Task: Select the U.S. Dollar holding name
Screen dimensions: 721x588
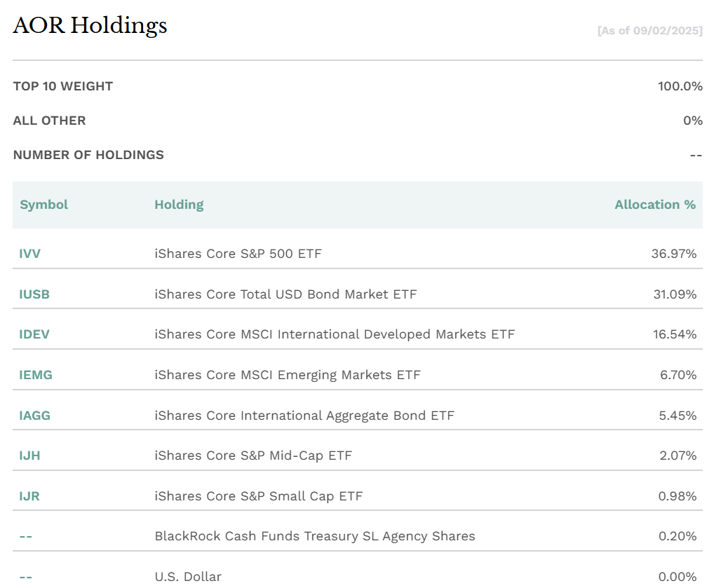Action: [x=187, y=577]
